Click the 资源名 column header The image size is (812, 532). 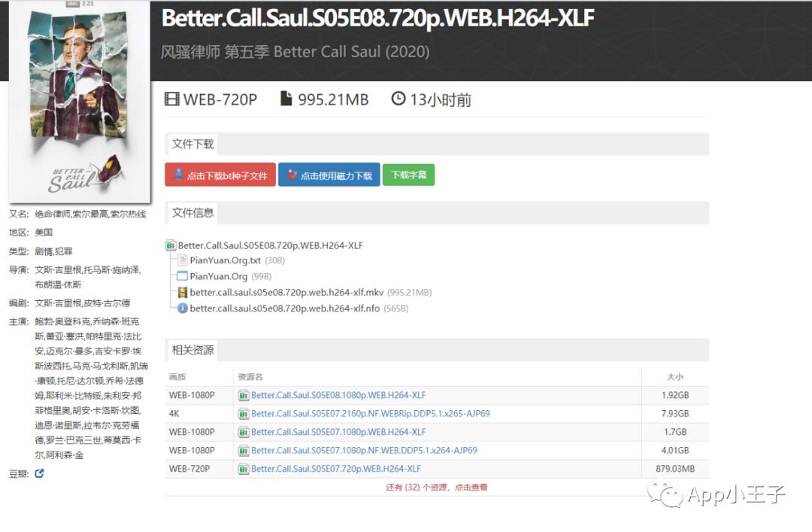[x=250, y=377]
